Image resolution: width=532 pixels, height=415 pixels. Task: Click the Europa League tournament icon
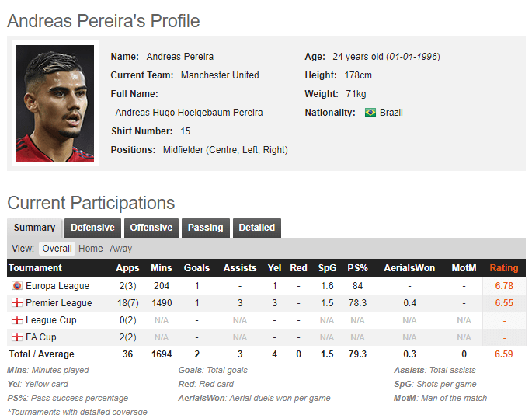pos(16,286)
